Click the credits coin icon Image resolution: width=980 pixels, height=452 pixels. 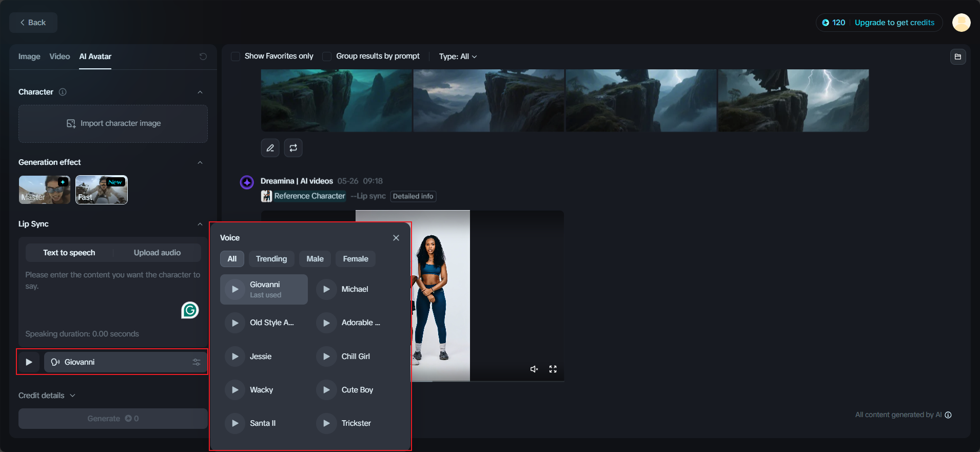point(826,23)
